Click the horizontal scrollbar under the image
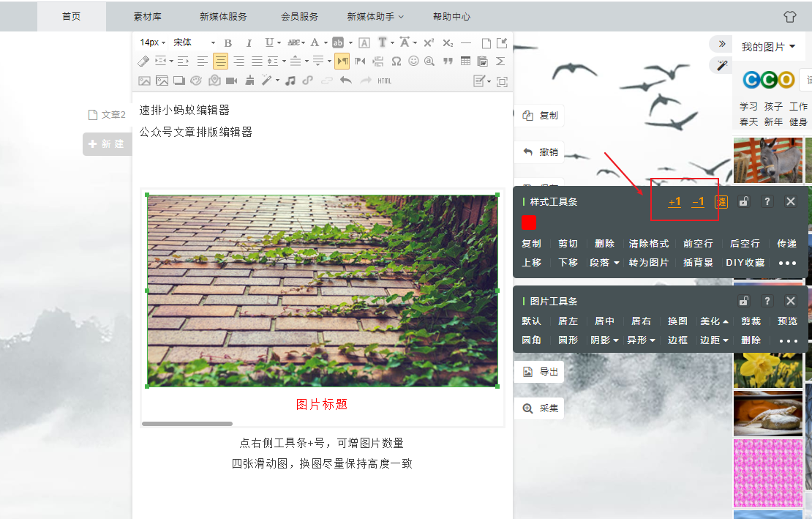Screen dimensions: 812x519 pos(187,424)
